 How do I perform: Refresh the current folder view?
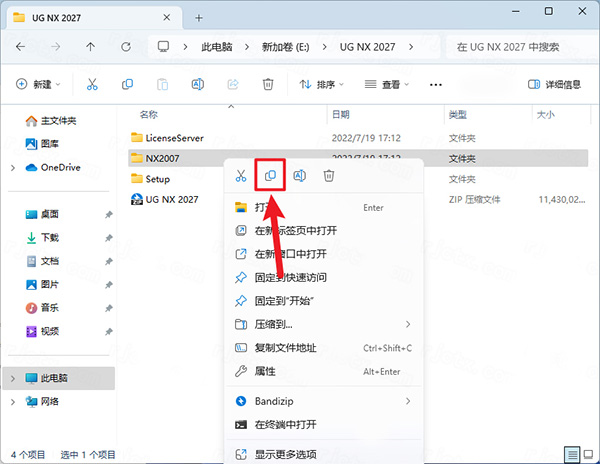coord(126,47)
